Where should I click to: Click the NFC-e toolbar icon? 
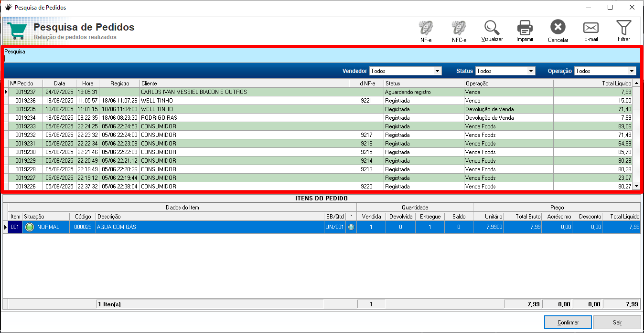click(459, 28)
